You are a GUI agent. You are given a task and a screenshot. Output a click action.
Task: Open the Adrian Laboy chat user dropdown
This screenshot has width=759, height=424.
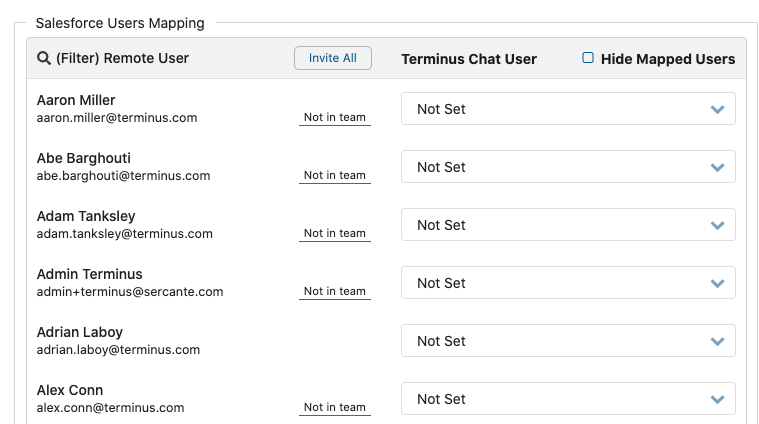tap(568, 341)
